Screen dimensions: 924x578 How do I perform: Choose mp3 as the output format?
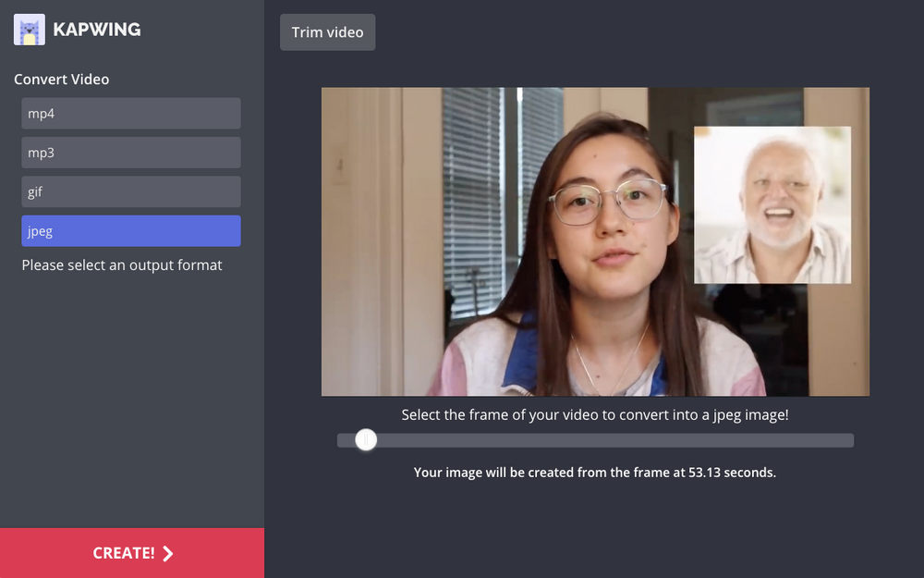[131, 153]
